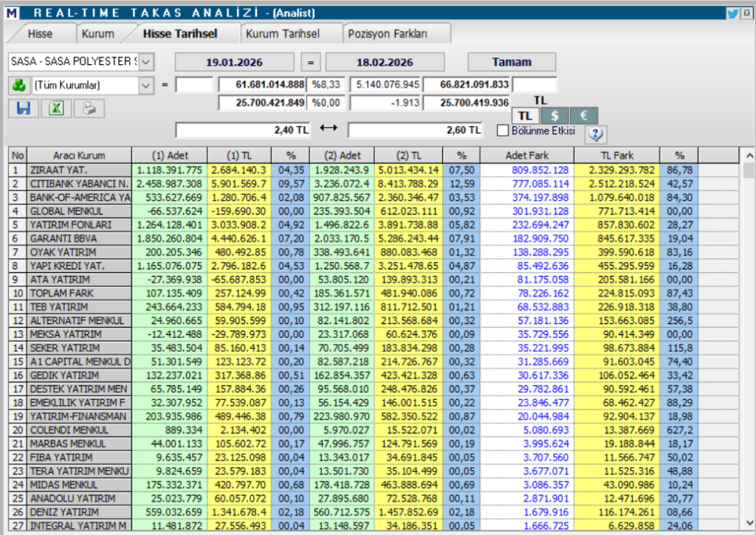Click the Twitter bird icon in title bar
Viewport: 756px width, 535px height.
pos(732,13)
